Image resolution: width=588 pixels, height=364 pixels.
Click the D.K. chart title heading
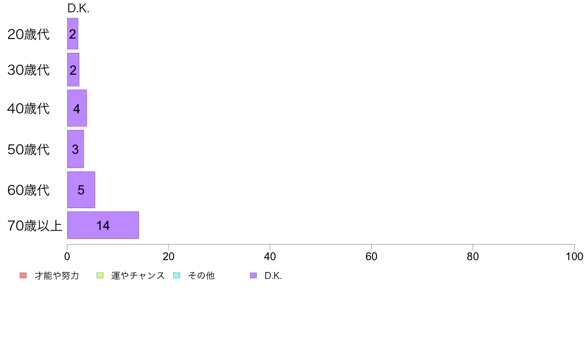[78, 8]
